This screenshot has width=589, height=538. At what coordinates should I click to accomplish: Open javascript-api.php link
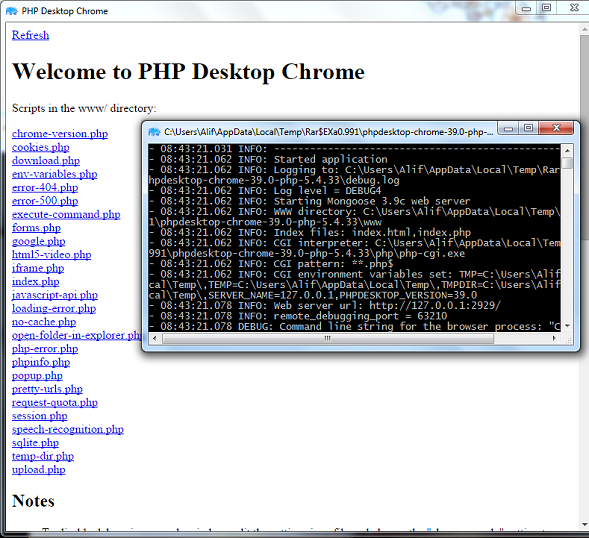tap(55, 295)
